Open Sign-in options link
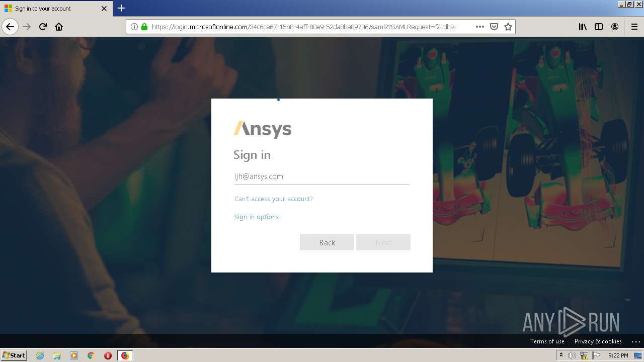Screen dimensions: 644x362 257,217
